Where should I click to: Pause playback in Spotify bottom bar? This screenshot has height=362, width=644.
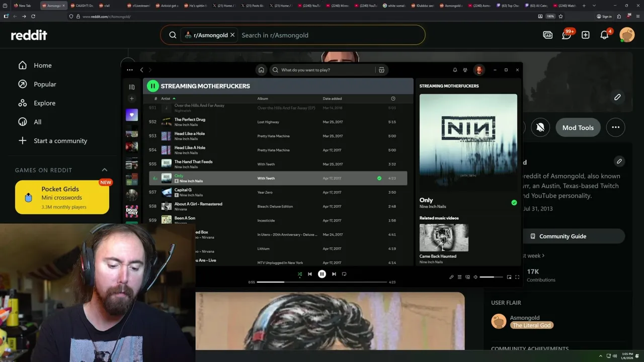coord(322,274)
